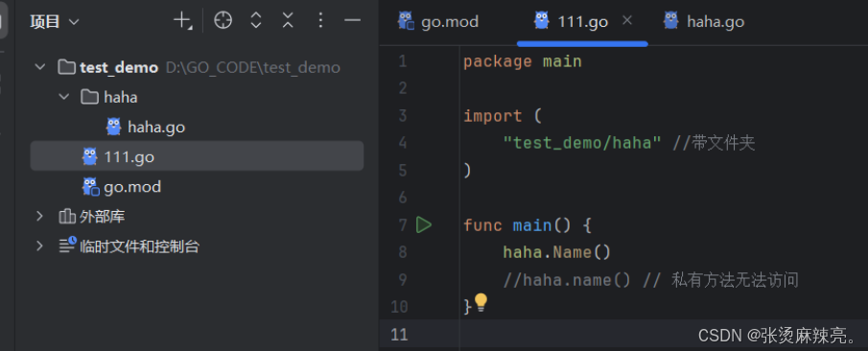Click gopher icon beside haha.go tree item
The width and height of the screenshot is (868, 351).
coord(113,127)
